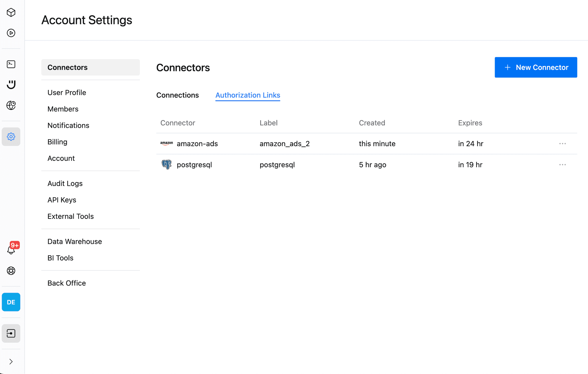Click the lifebuoy help icon
Viewport: 588px width, 374px height.
click(11, 270)
